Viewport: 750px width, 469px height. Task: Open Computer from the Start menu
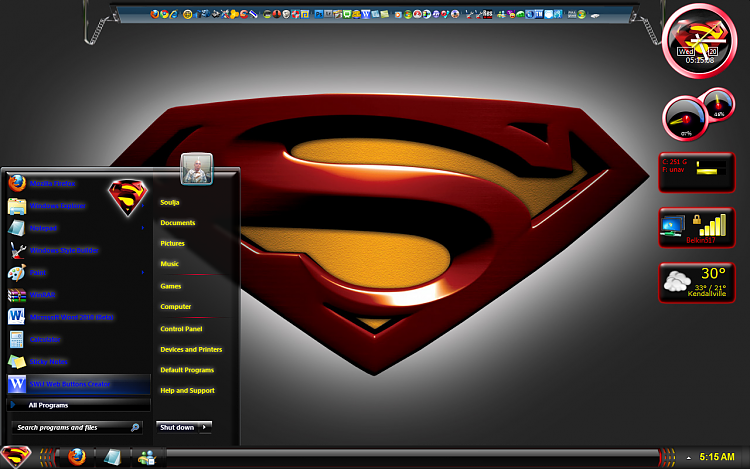coord(176,306)
